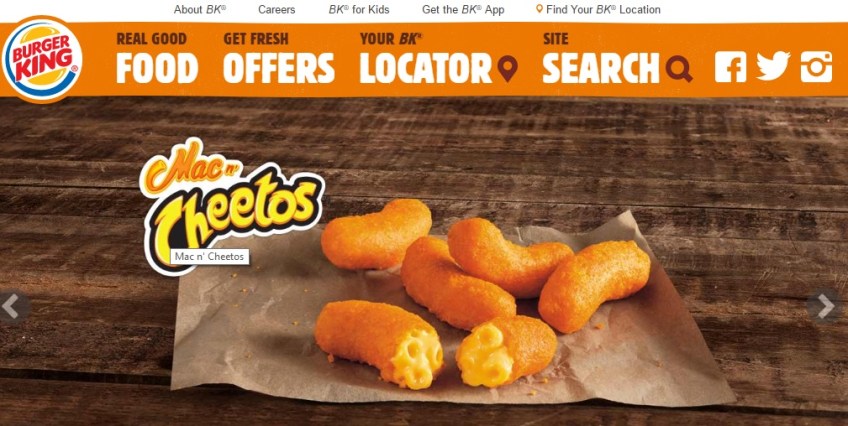This screenshot has height=426, width=848.
Task: Open the Twitter bird icon
Action: pyautogui.click(x=773, y=66)
